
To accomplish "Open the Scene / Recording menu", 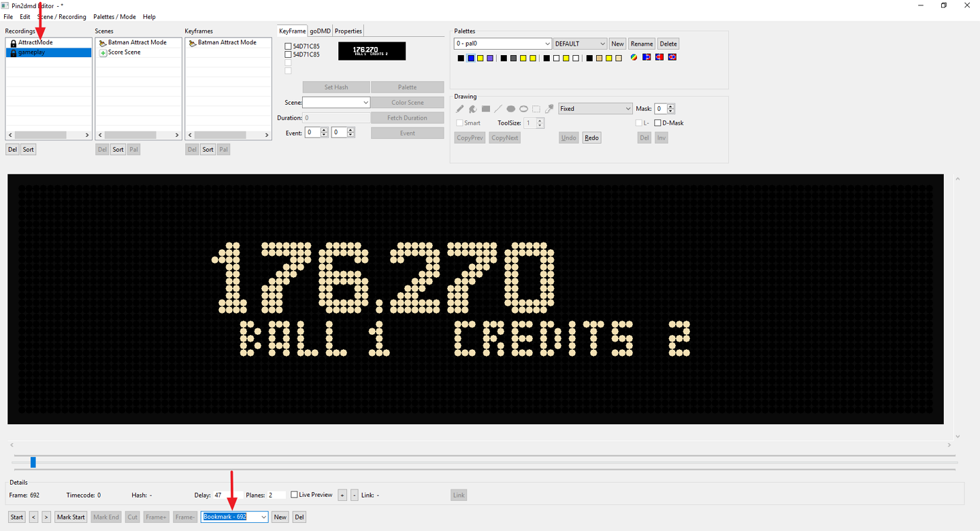I will 62,17.
